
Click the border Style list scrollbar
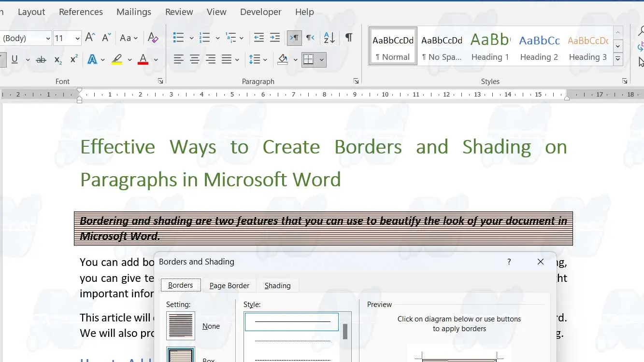click(345, 332)
